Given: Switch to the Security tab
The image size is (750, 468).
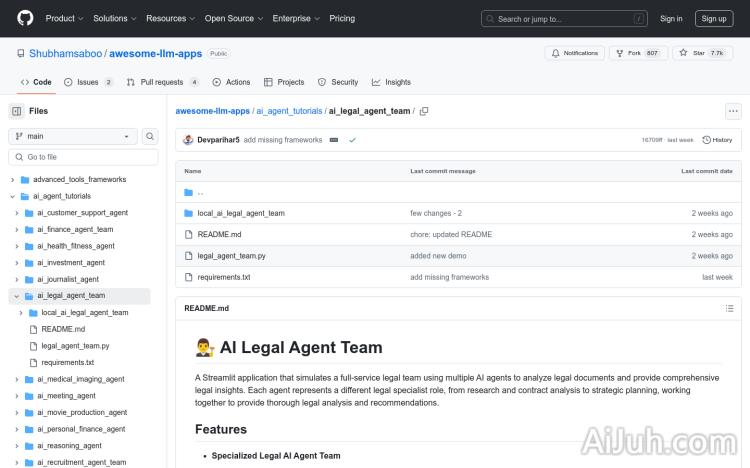Looking at the screenshot, I should point(338,82).
